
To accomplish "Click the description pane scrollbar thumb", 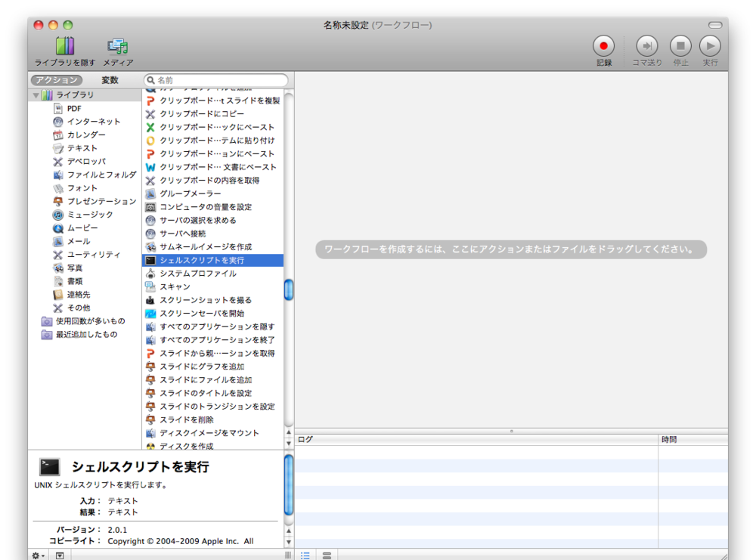I will pyautogui.click(x=289, y=485).
